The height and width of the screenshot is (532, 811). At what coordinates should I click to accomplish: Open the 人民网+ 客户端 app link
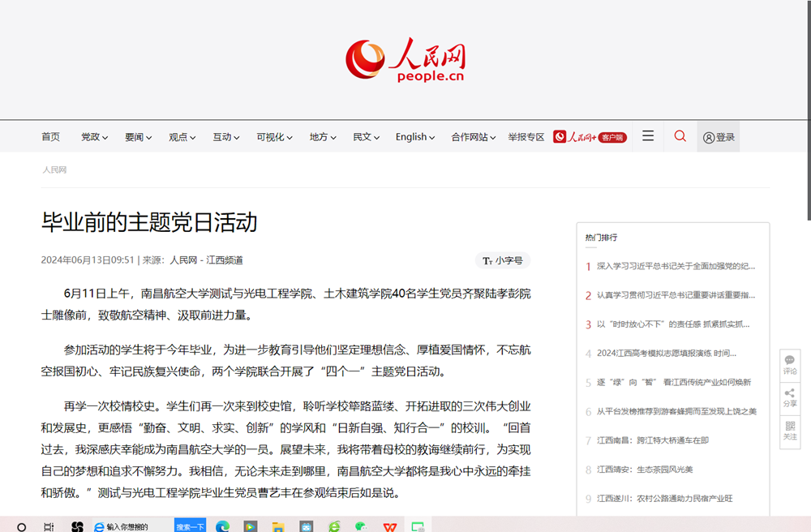pyautogui.click(x=590, y=137)
